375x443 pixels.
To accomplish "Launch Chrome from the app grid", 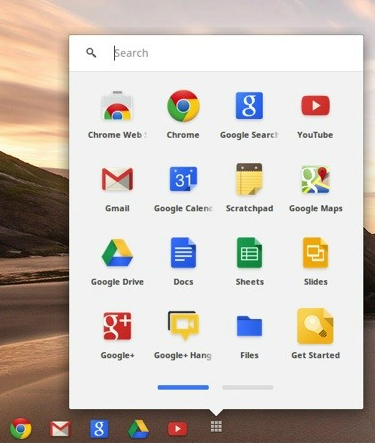I will pyautogui.click(x=183, y=106).
